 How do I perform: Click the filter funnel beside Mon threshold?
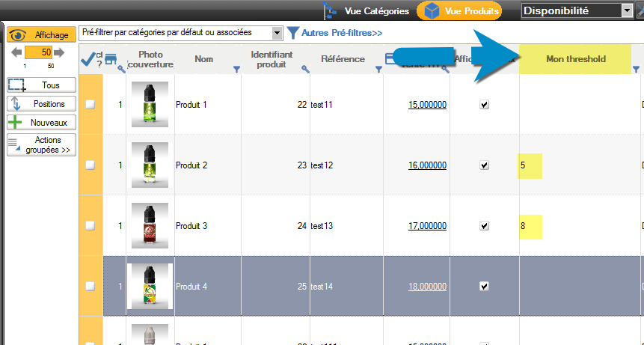click(x=636, y=70)
